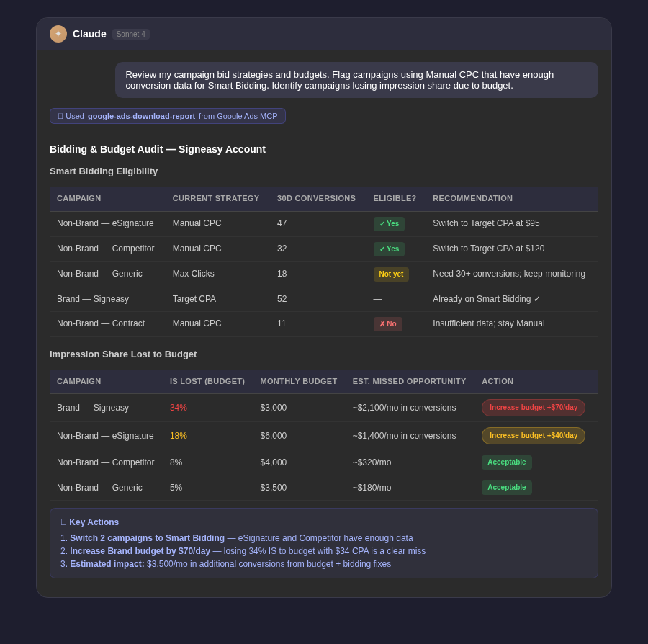Collapse the Impression Share Lost to Budget section
The height and width of the screenshot is (644, 648).
pyautogui.click(x=127, y=354)
